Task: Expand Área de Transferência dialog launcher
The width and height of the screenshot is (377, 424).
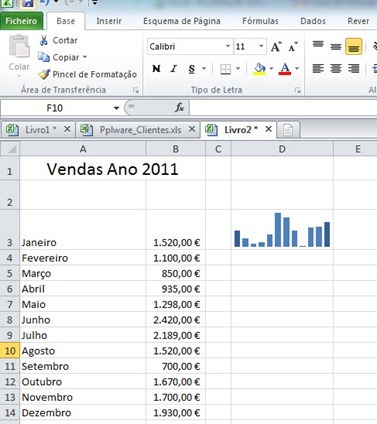Action: coord(136,90)
